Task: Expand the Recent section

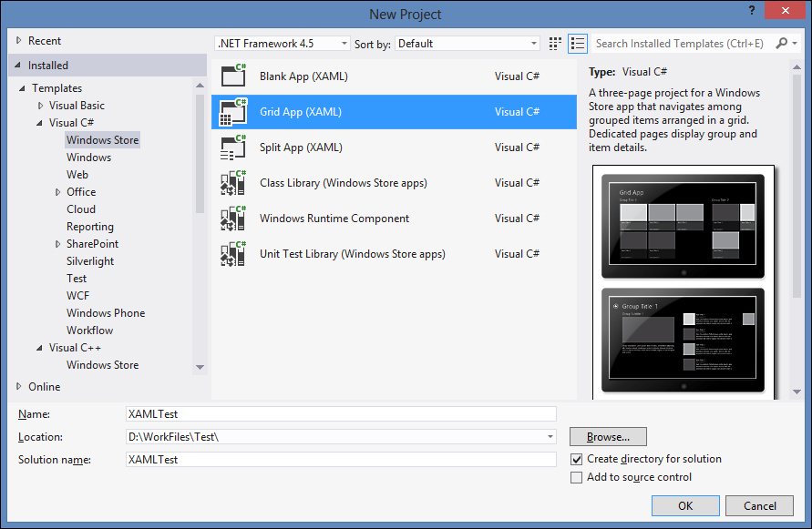Action: click(x=18, y=40)
